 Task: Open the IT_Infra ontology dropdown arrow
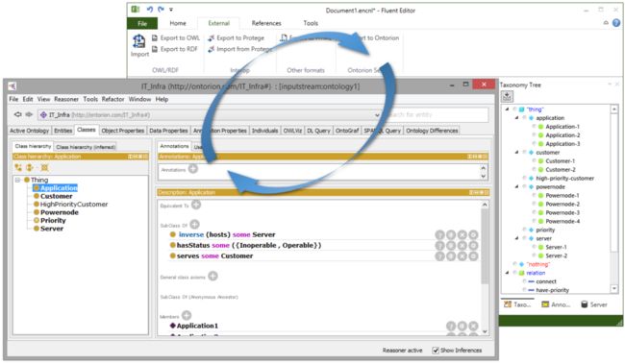point(377,115)
